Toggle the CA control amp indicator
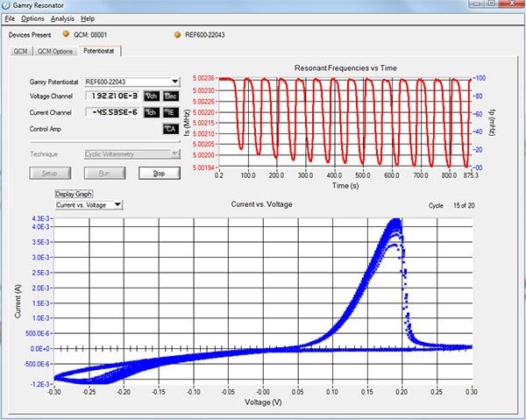 (x=170, y=129)
